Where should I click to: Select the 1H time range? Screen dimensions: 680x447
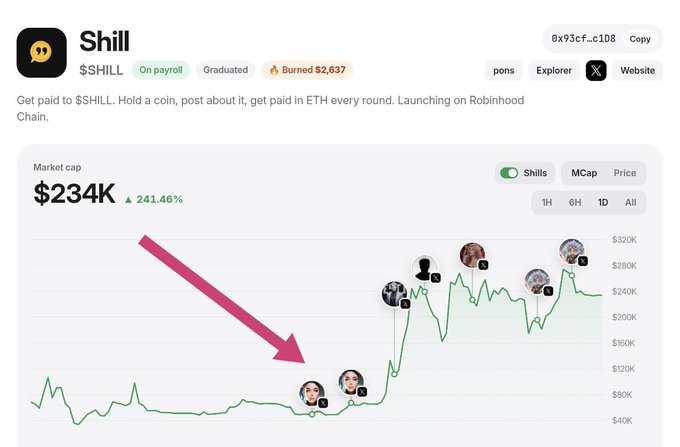(547, 202)
